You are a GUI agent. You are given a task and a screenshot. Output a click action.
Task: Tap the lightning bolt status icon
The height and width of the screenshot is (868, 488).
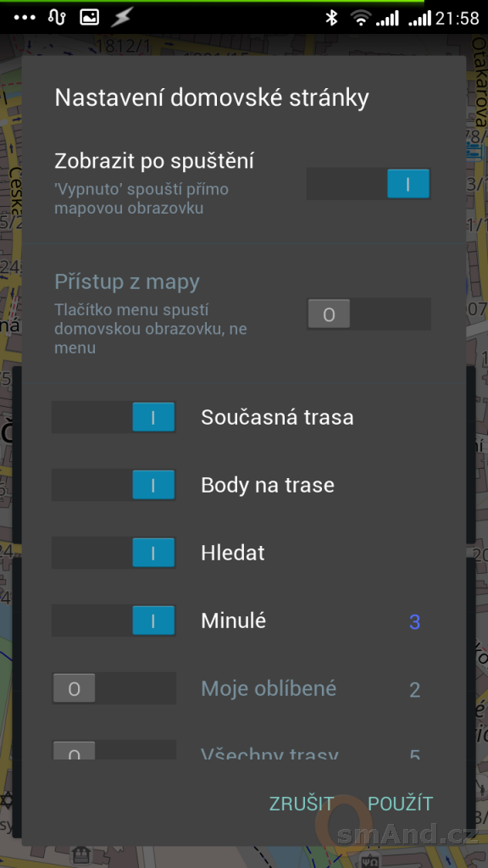tap(121, 18)
